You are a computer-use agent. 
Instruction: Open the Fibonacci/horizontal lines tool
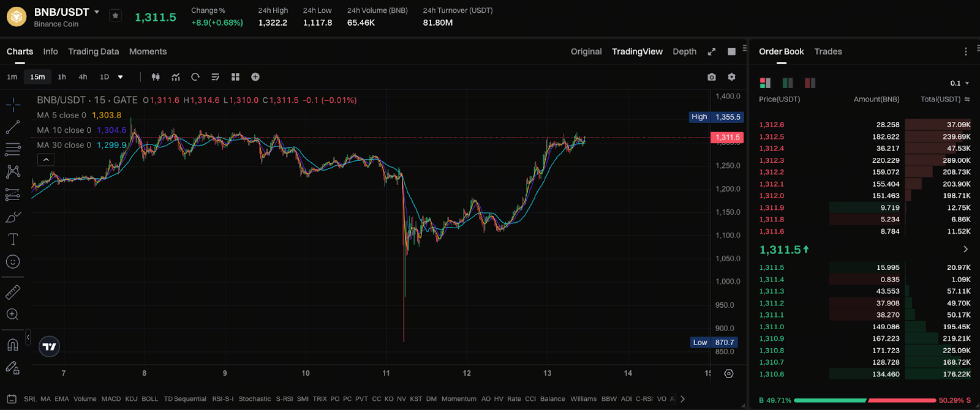(x=13, y=149)
